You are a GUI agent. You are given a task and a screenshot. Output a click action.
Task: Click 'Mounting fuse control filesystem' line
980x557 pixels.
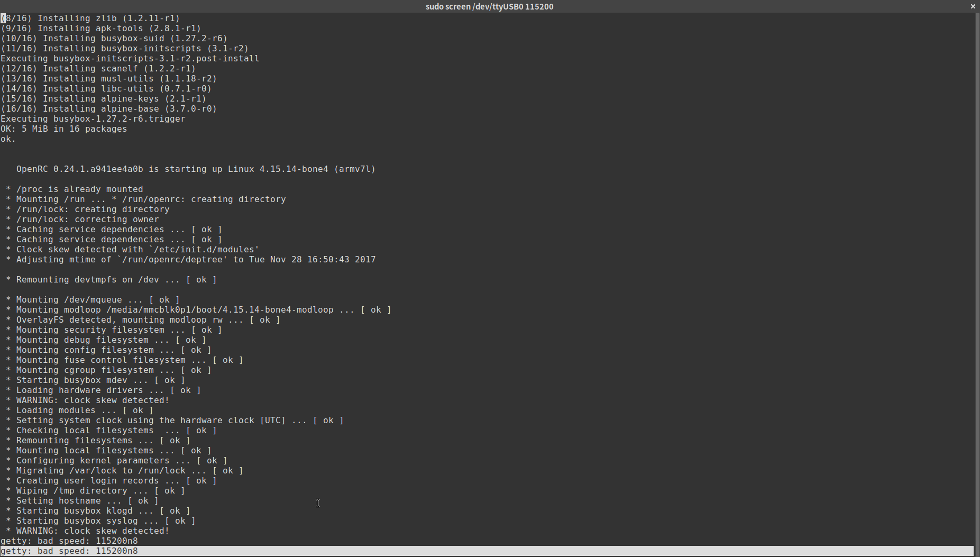click(125, 360)
